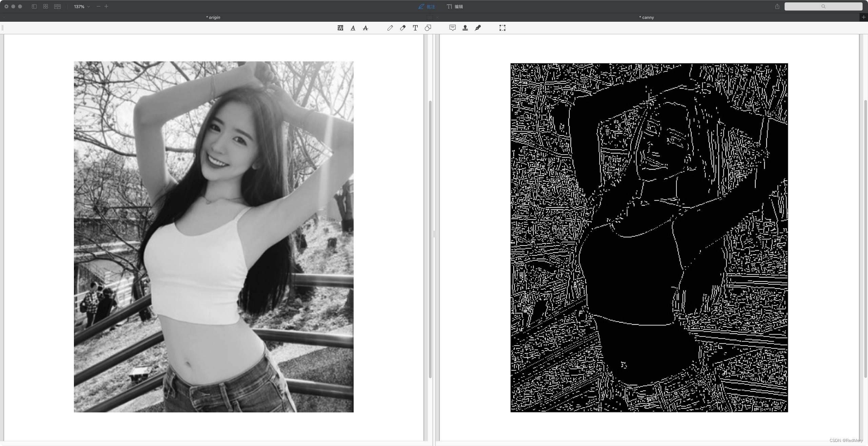
Task: Click the search input field
Action: (x=823, y=6)
